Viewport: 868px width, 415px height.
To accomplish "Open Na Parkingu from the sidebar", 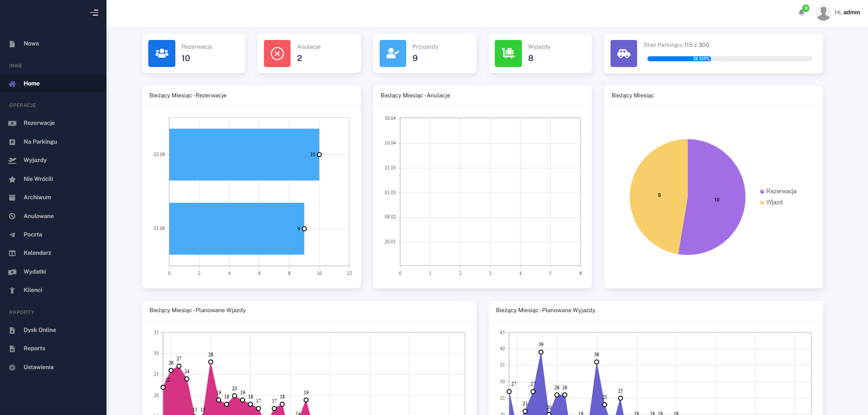I will [53, 142].
